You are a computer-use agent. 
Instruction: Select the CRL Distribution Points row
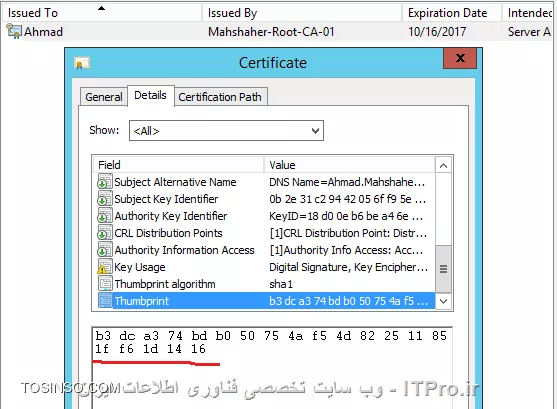(x=265, y=233)
